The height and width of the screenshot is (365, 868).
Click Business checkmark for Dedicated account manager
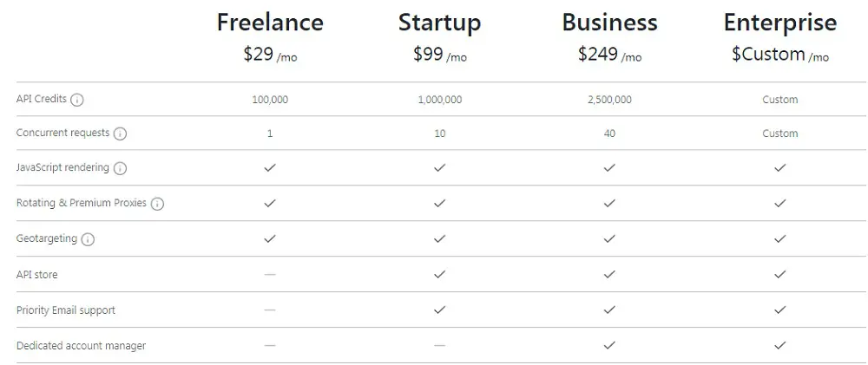point(609,345)
